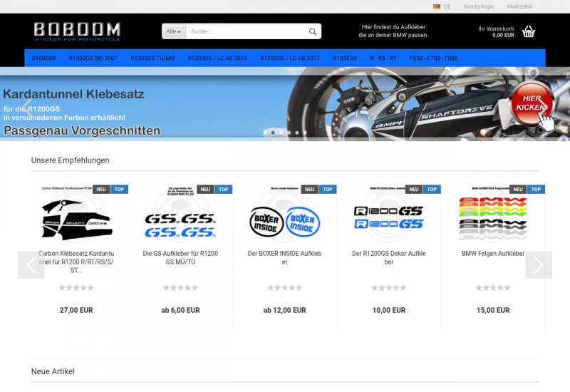Click the German flag language icon
570x392 pixels.
click(x=436, y=6)
